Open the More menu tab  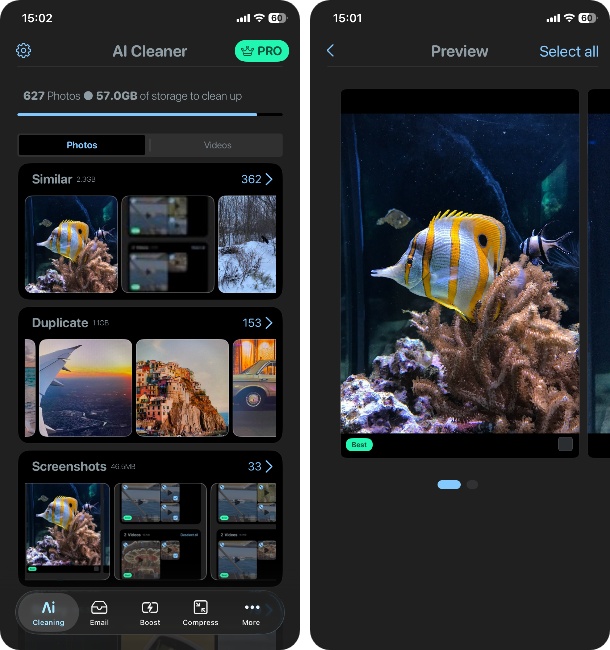coord(251,613)
